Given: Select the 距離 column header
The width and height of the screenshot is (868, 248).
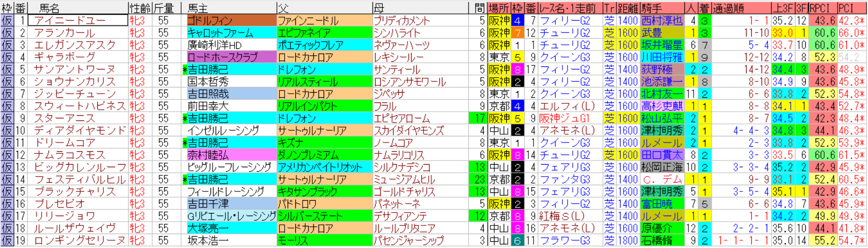Looking at the screenshot, I should 628,8.
